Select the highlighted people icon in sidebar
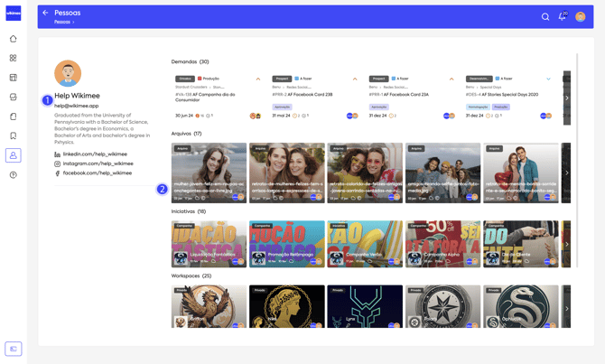This screenshot has width=605, height=364. pyautogui.click(x=14, y=155)
